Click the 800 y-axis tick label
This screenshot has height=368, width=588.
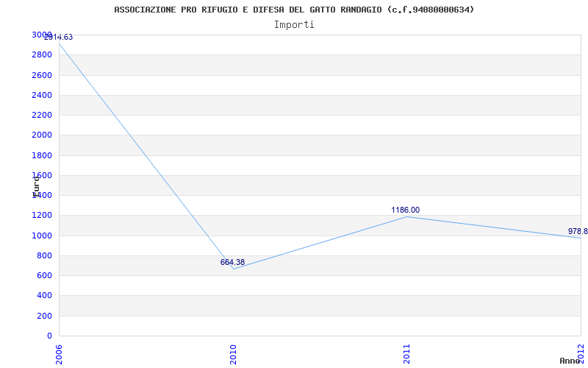(x=44, y=255)
